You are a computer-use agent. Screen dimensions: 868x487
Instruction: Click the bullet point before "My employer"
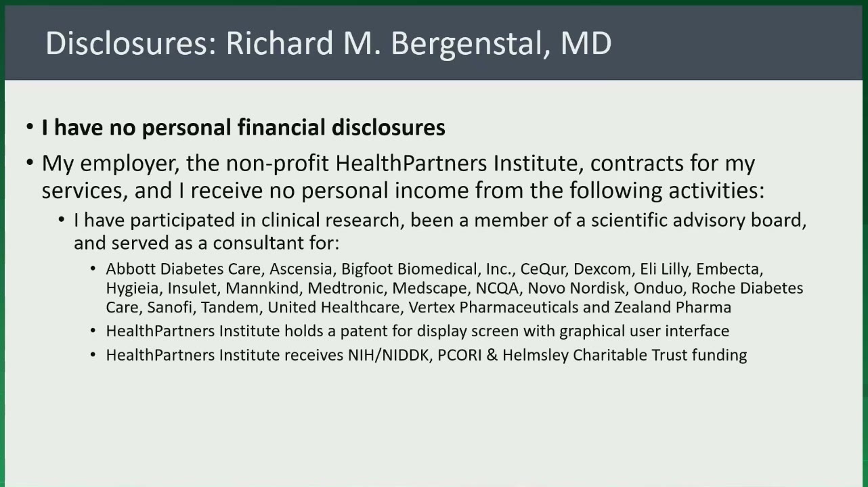(x=30, y=164)
